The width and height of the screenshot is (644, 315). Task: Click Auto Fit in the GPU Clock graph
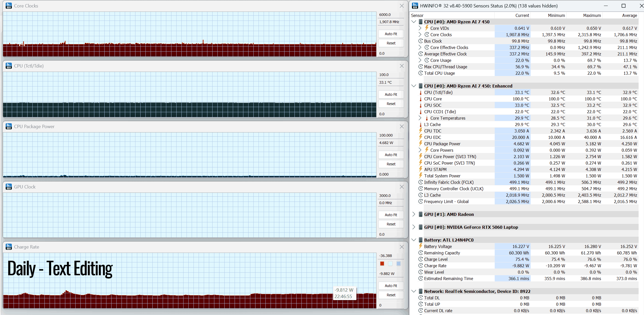pos(391,215)
